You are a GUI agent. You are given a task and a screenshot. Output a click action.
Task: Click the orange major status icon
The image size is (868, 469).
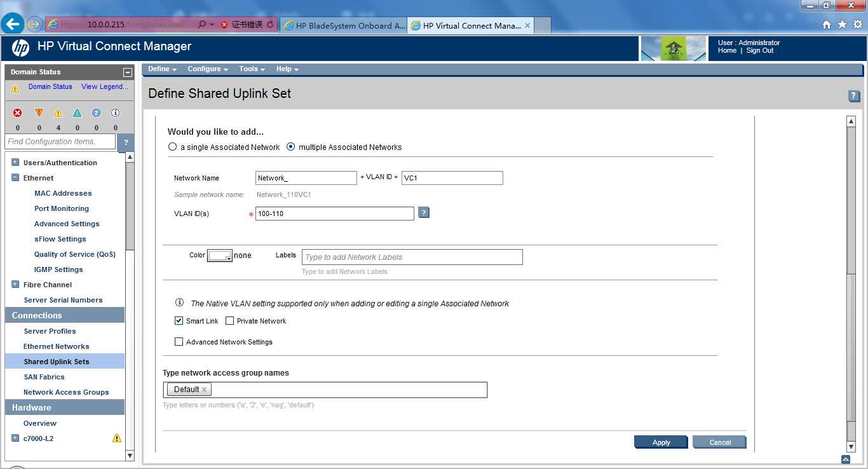[39, 112]
